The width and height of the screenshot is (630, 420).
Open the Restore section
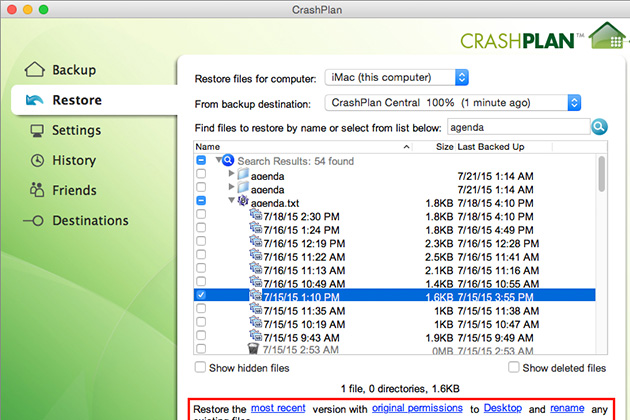77,100
